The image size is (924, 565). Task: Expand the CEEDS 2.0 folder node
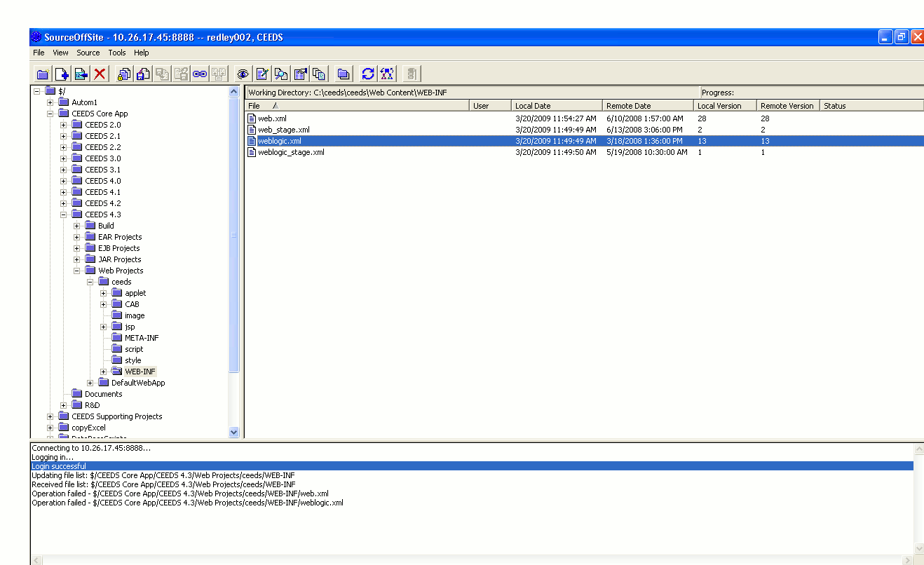(63, 125)
